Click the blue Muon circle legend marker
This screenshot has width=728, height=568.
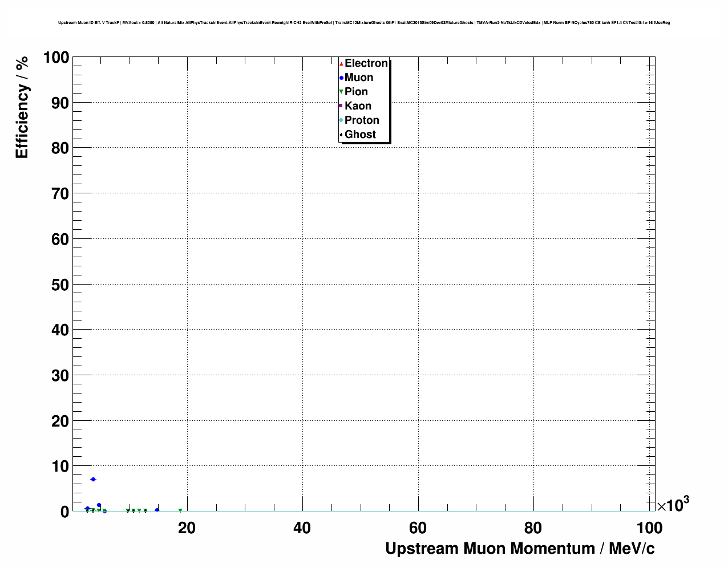341,78
